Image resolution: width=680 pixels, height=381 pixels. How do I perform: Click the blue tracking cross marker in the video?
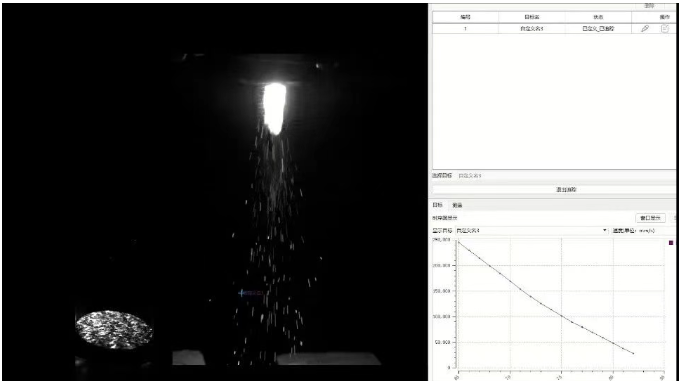tap(242, 293)
